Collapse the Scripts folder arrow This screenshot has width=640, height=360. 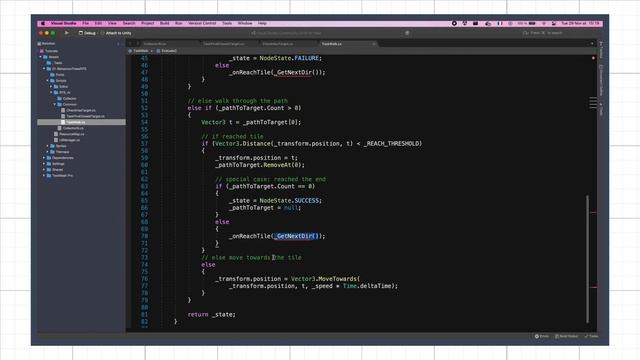(x=47, y=81)
